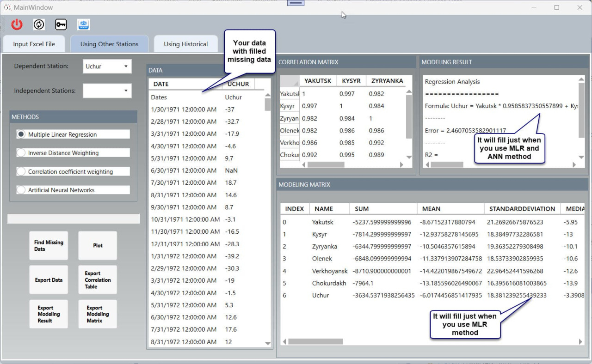Click the Find Missing Data button
The image size is (592, 364).
tap(49, 246)
